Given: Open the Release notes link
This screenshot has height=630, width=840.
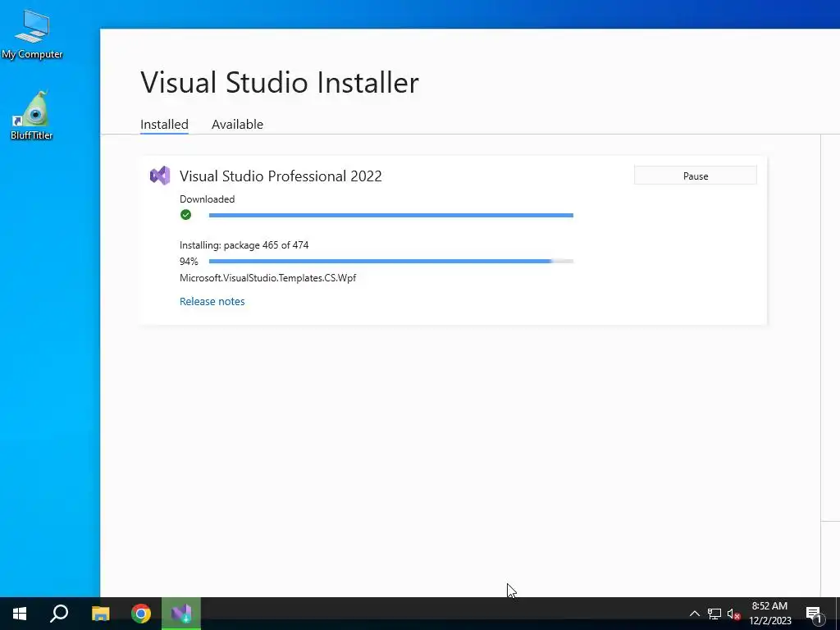Looking at the screenshot, I should point(212,301).
